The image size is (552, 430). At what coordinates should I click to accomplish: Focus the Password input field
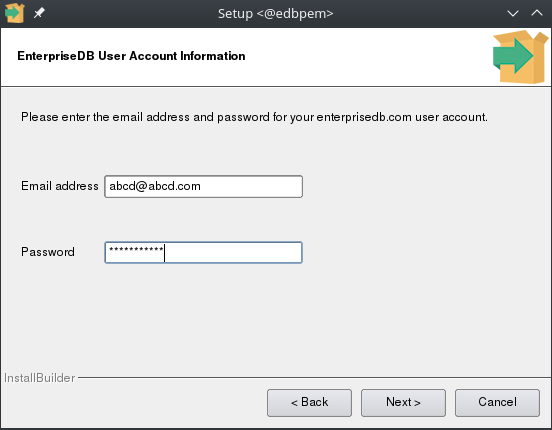(x=203, y=252)
